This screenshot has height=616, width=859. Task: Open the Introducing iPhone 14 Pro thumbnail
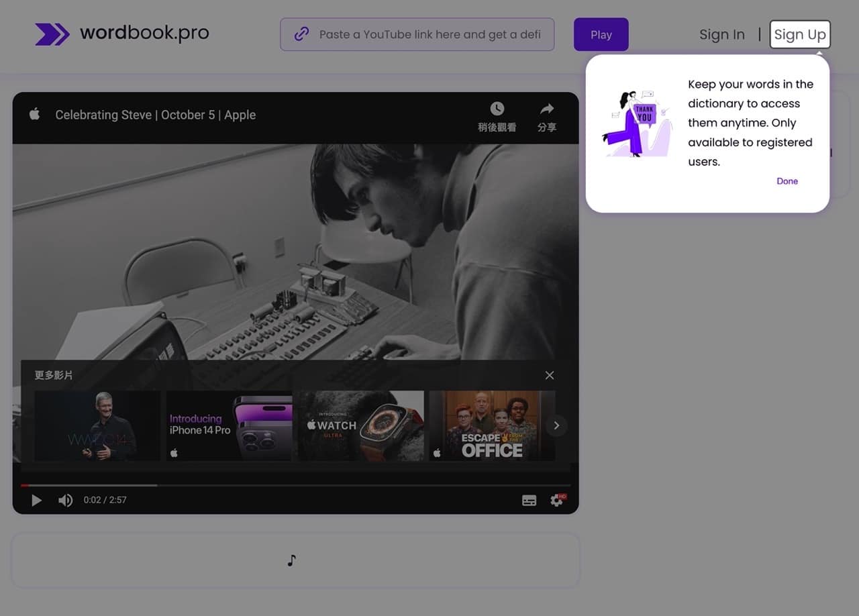pos(229,426)
